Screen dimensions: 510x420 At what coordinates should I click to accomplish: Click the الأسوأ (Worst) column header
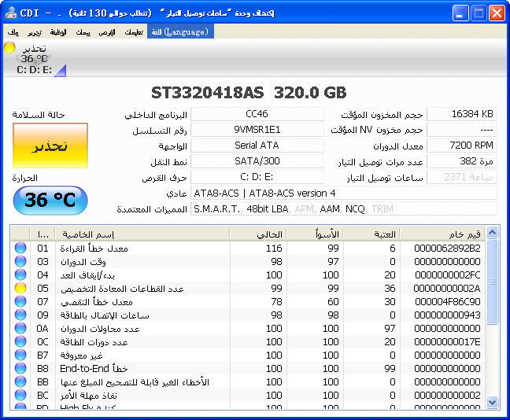315,234
